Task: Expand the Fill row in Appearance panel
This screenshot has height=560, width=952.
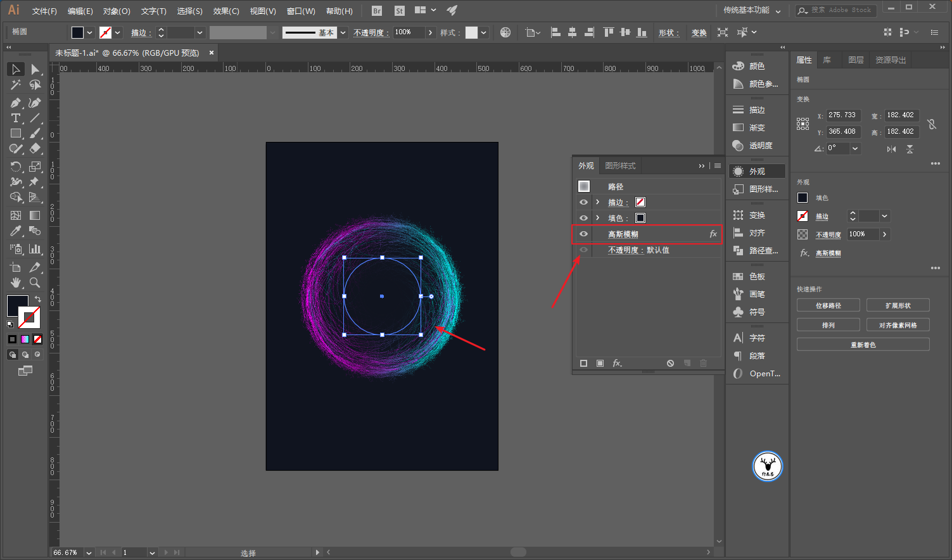Action: tap(597, 218)
